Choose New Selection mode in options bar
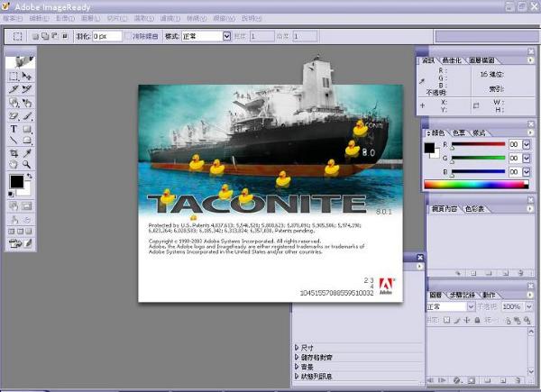541x392 pixels. coord(35,36)
